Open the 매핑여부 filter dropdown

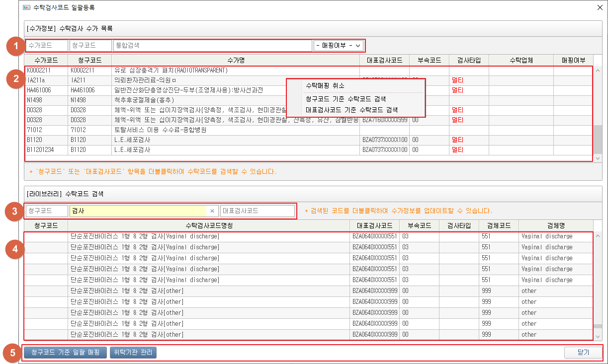pos(339,46)
